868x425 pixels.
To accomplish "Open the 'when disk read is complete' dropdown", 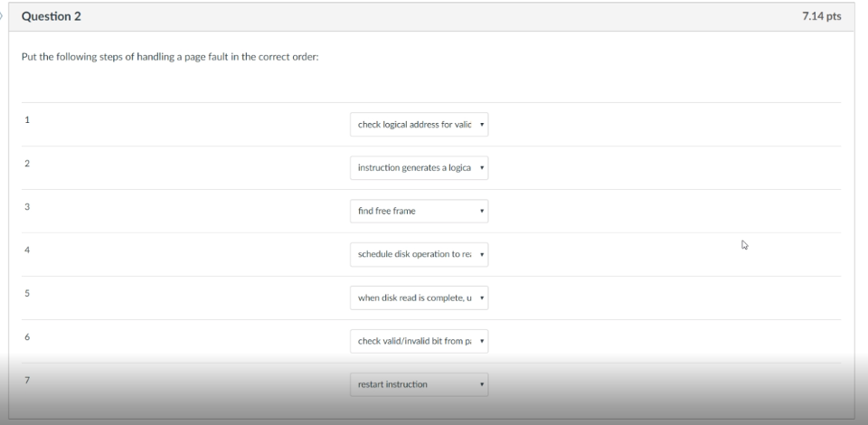I will pyautogui.click(x=419, y=298).
